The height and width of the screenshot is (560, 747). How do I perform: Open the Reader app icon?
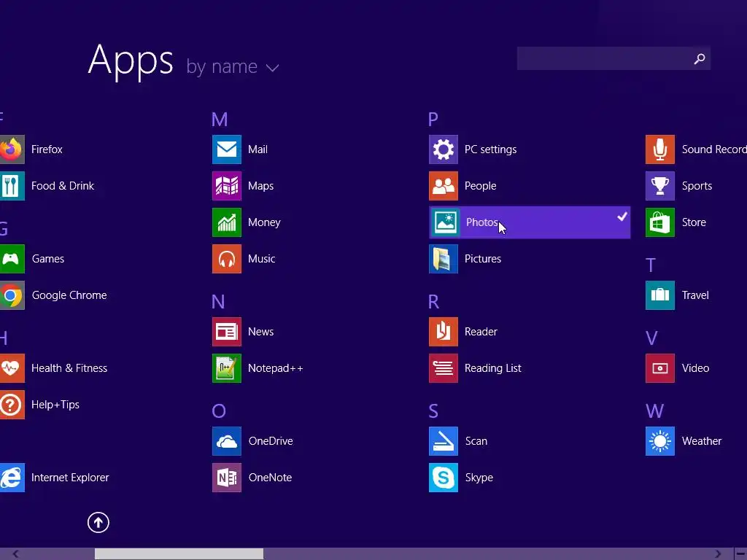click(444, 332)
